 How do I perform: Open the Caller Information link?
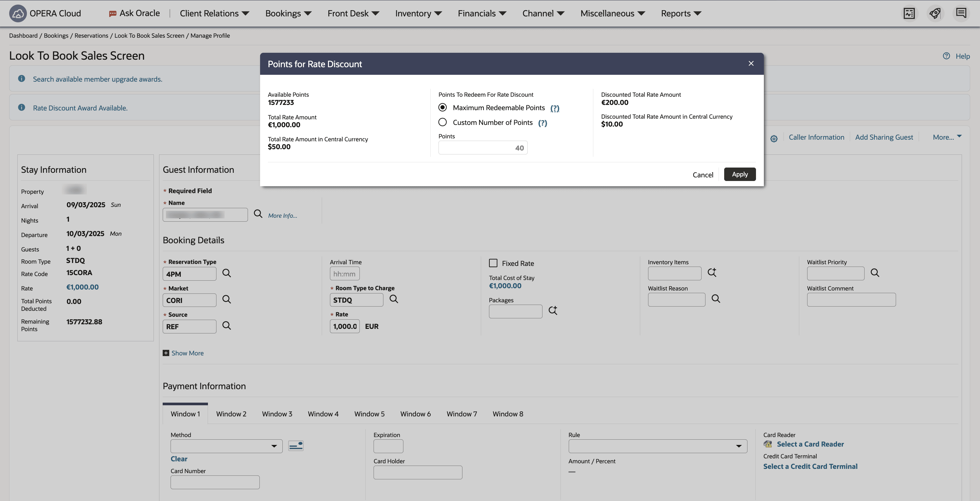click(x=816, y=137)
